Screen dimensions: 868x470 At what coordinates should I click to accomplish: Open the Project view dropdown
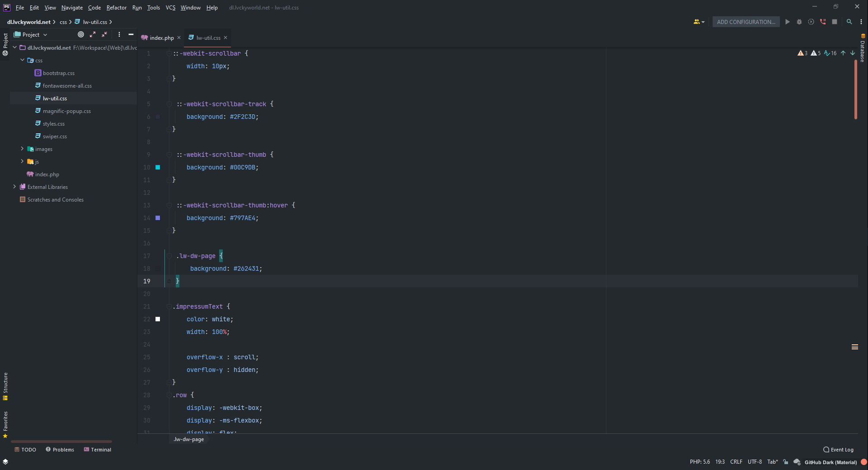31,35
